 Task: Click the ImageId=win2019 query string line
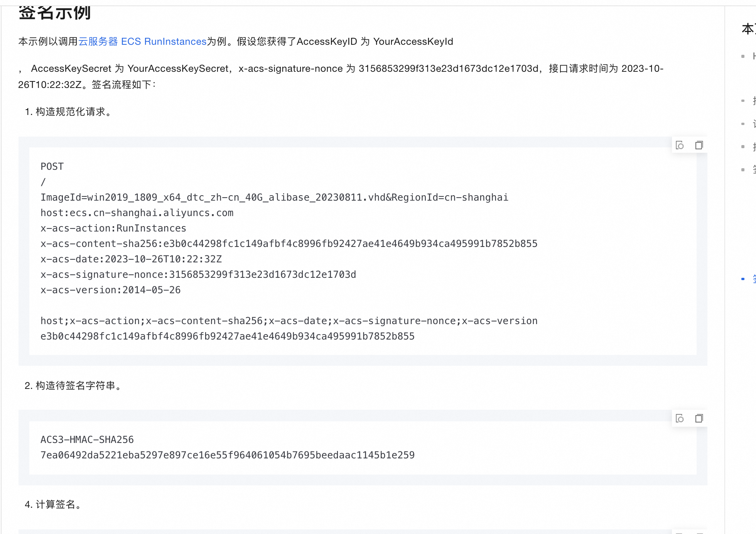pyautogui.click(x=274, y=198)
